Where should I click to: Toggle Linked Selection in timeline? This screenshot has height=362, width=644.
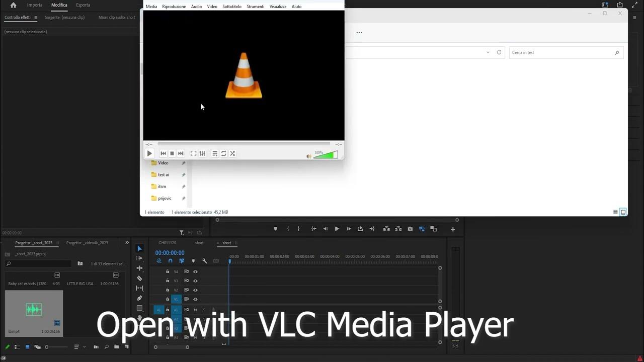click(182, 261)
